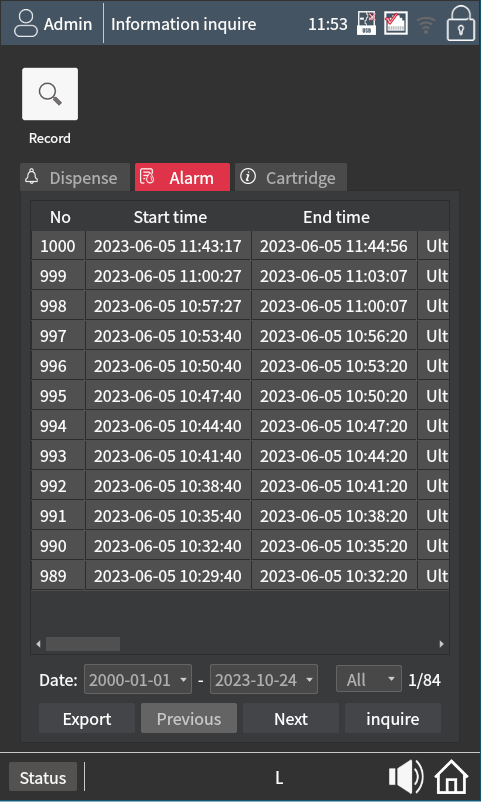Go to the Home screen icon
This screenshot has width=481, height=802.
click(x=451, y=777)
